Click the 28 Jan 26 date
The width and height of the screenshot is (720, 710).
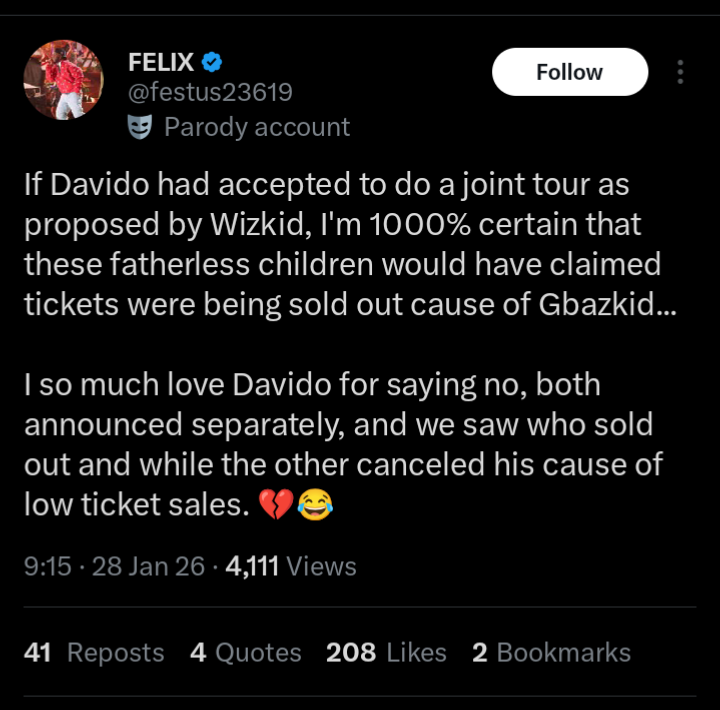click(x=147, y=566)
